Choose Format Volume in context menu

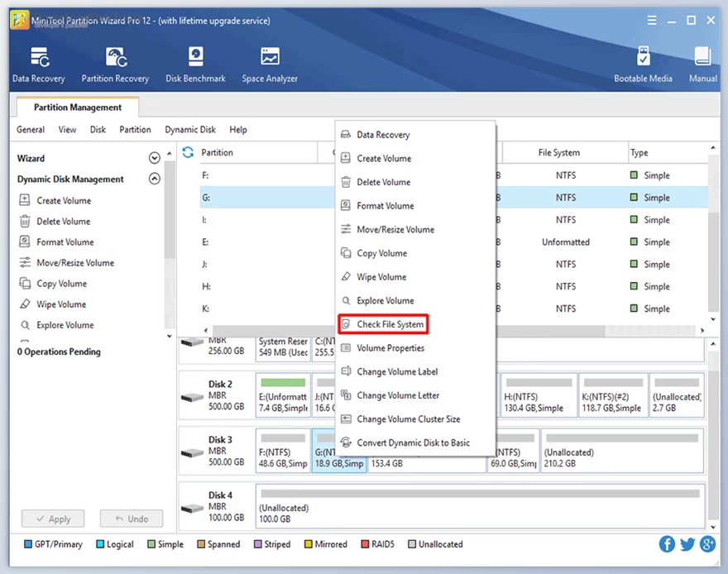point(415,206)
